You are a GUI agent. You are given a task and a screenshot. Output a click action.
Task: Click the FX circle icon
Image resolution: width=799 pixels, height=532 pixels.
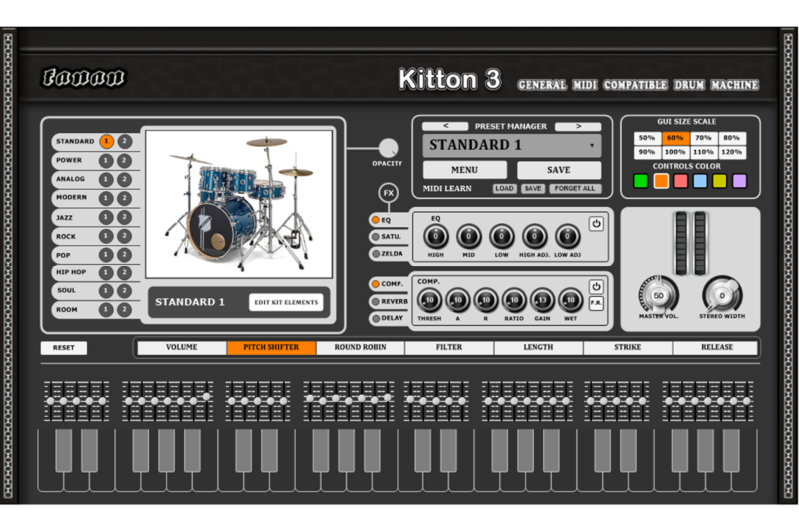point(388,192)
